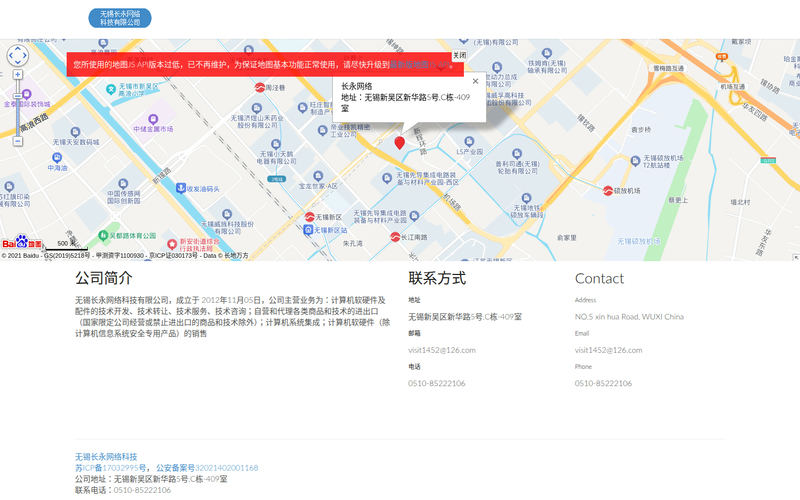
Task: Click the Contact heading
Action: click(x=599, y=279)
